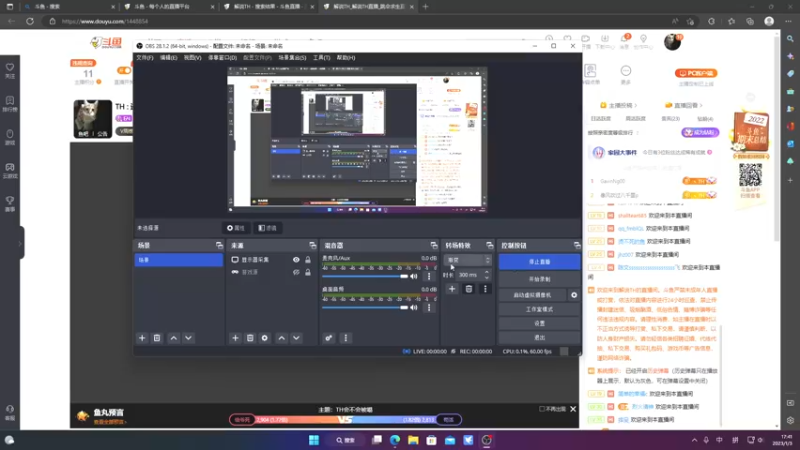Toggle visibility of the 显示器采集 source
Screen dimensions: 800x450
(x=296, y=260)
